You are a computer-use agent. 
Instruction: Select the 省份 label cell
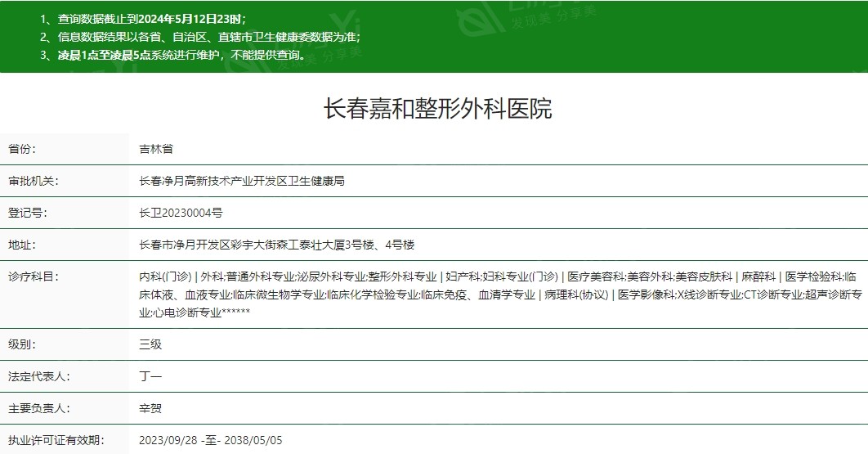pos(65,149)
